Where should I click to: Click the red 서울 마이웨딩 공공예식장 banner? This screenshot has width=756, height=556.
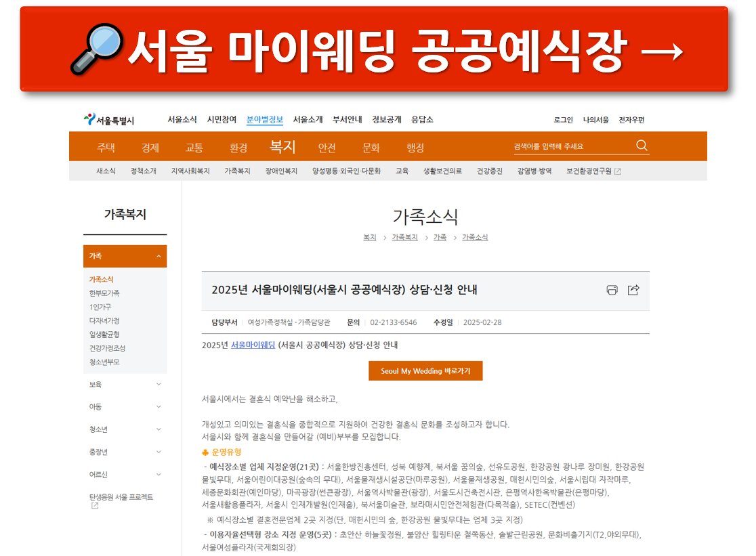click(374, 49)
